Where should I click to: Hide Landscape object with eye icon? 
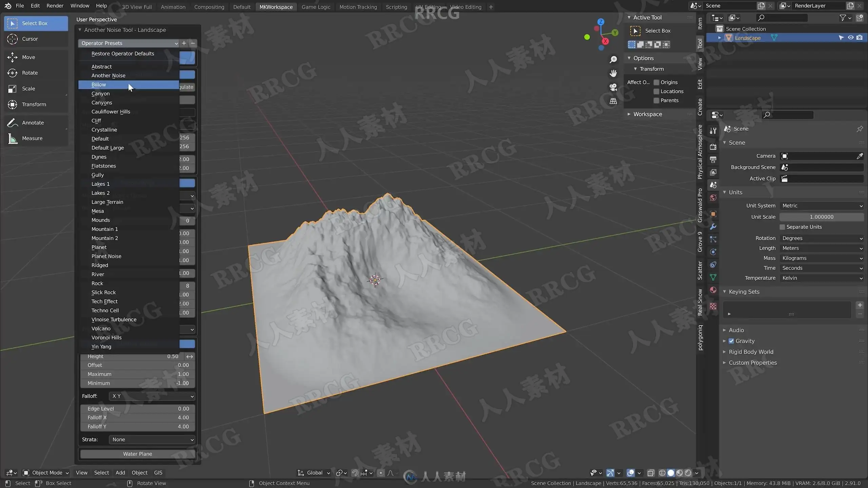850,38
